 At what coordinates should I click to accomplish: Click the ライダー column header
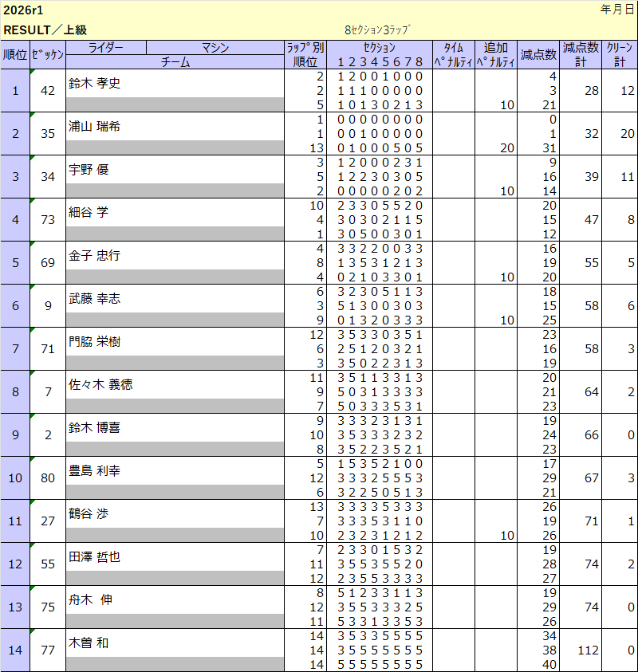coord(105,48)
